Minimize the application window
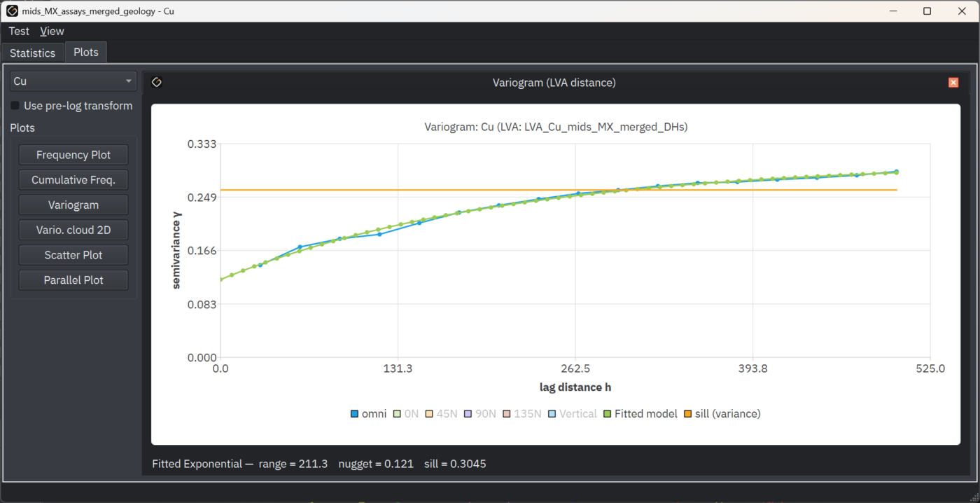 click(x=894, y=11)
